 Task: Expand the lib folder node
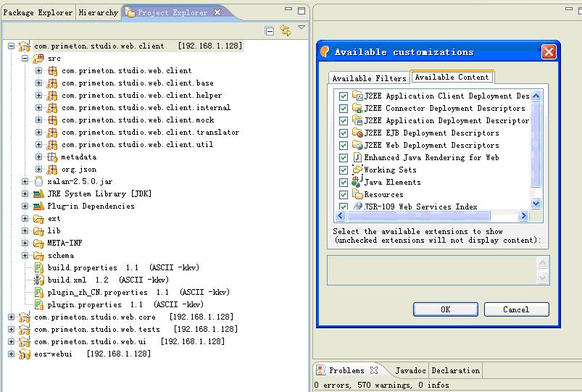click(x=25, y=231)
